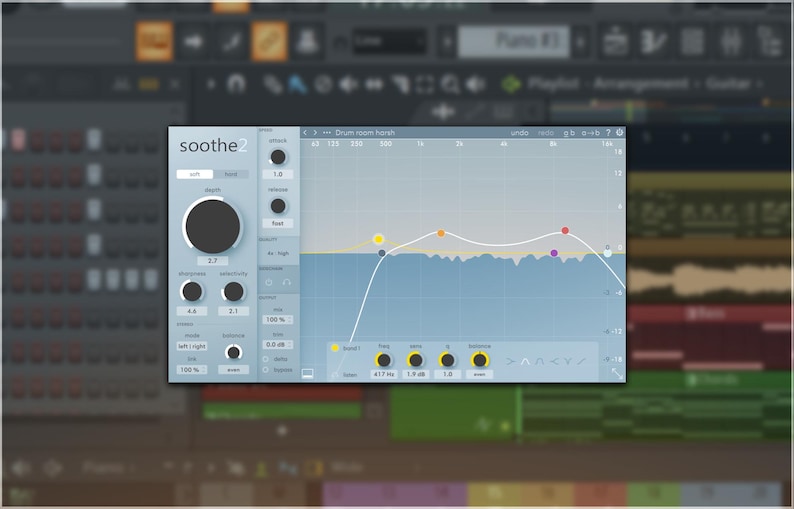Open the release fast value box
The width and height of the screenshot is (794, 509).
click(x=277, y=223)
